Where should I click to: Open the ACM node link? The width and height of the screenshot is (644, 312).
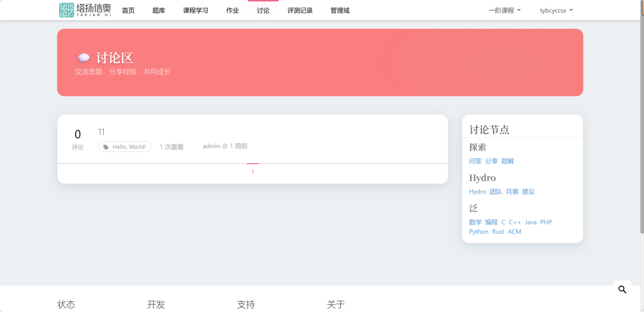(x=514, y=231)
